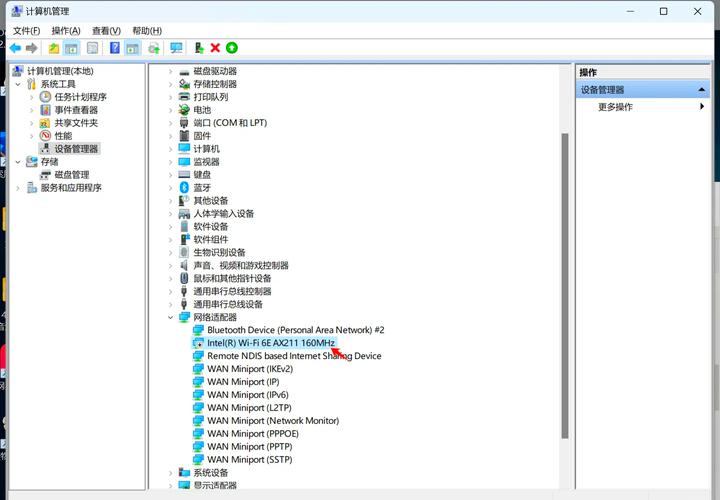Expand 服务和应用程序 in left tree

pos(18,188)
